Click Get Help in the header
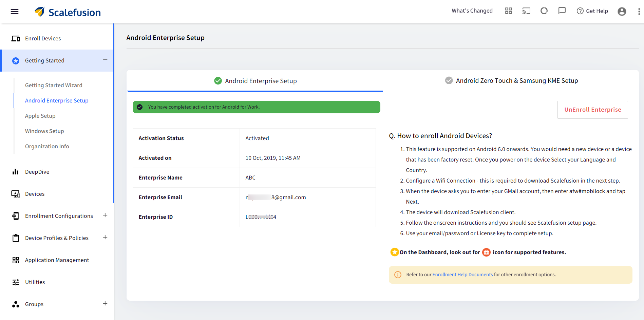 pyautogui.click(x=592, y=11)
